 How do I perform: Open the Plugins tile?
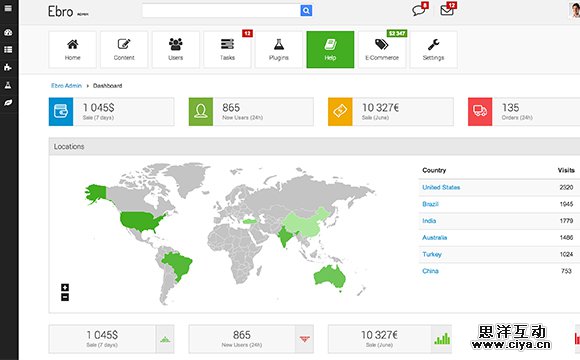coord(279,50)
